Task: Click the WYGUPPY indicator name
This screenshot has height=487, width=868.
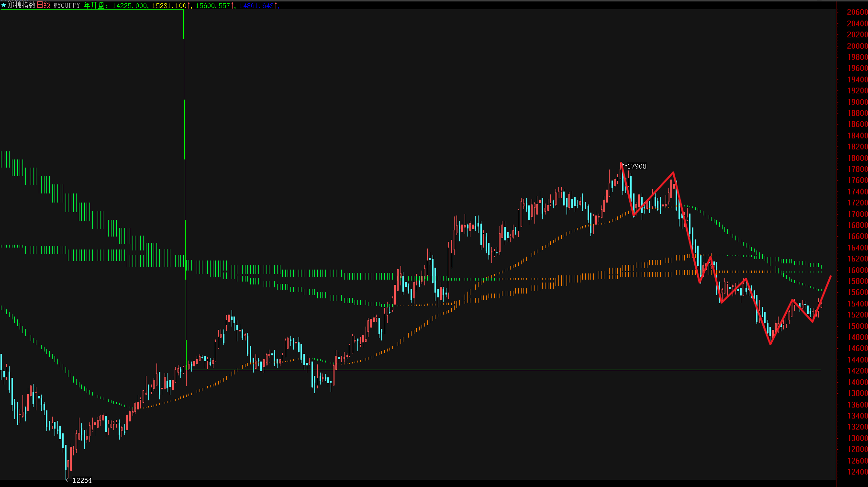Action: tap(67, 5)
